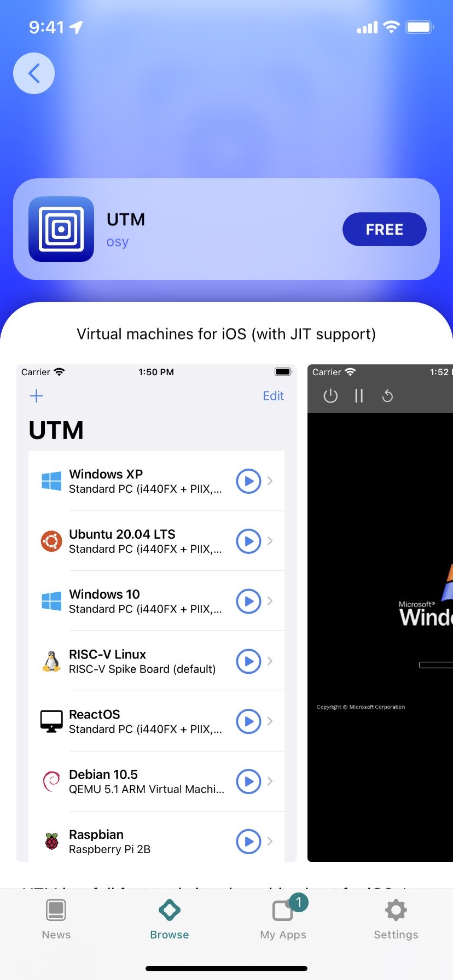Select the Windows 10 row title
The image size is (453, 980).
pyautogui.click(x=104, y=594)
